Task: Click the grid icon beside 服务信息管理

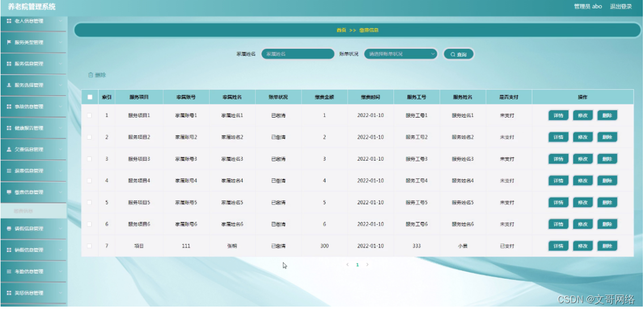Action: [x=9, y=64]
